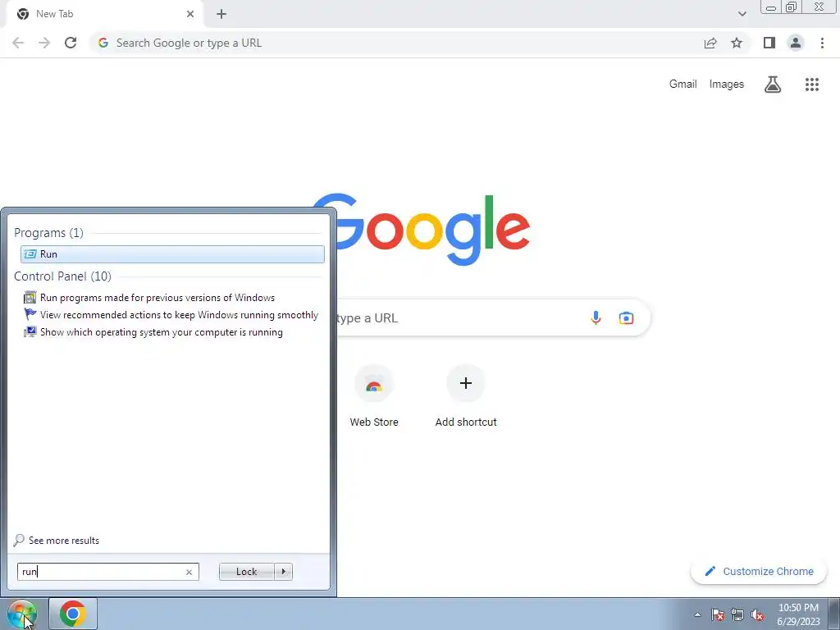Click the Google icon in the address bar
Screen dimensions: 840x630
coord(103,43)
